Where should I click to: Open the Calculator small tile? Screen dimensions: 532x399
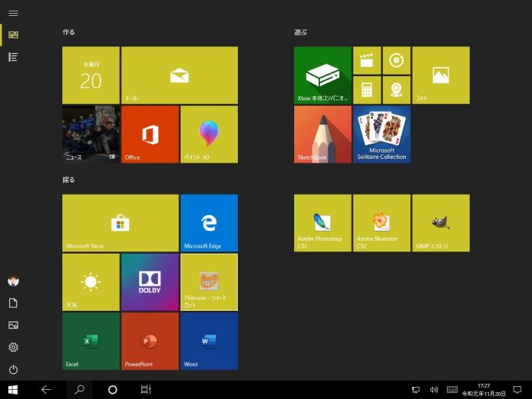(x=366, y=89)
